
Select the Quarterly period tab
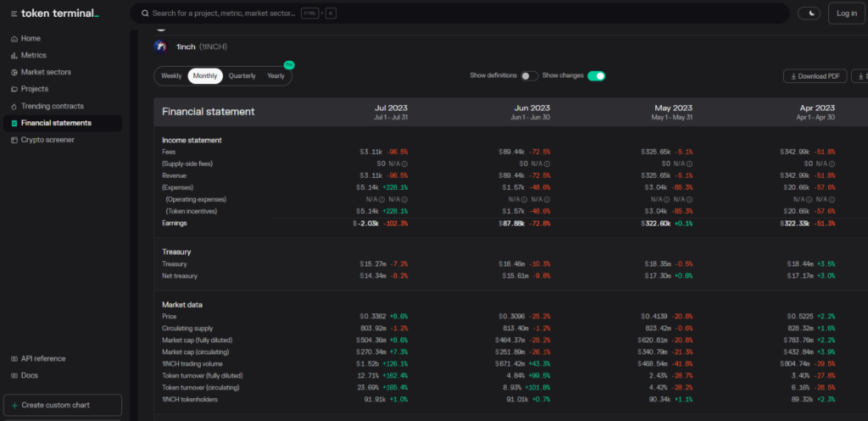tap(242, 76)
